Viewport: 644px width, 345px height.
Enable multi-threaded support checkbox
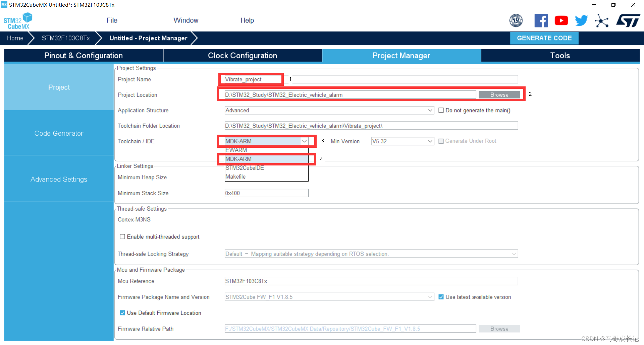[x=122, y=236]
